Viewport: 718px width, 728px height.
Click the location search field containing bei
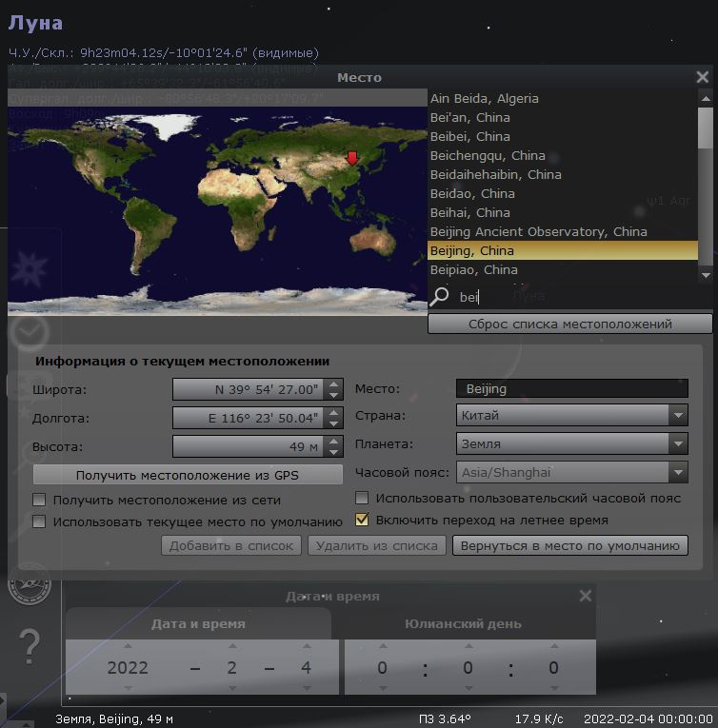coord(581,297)
